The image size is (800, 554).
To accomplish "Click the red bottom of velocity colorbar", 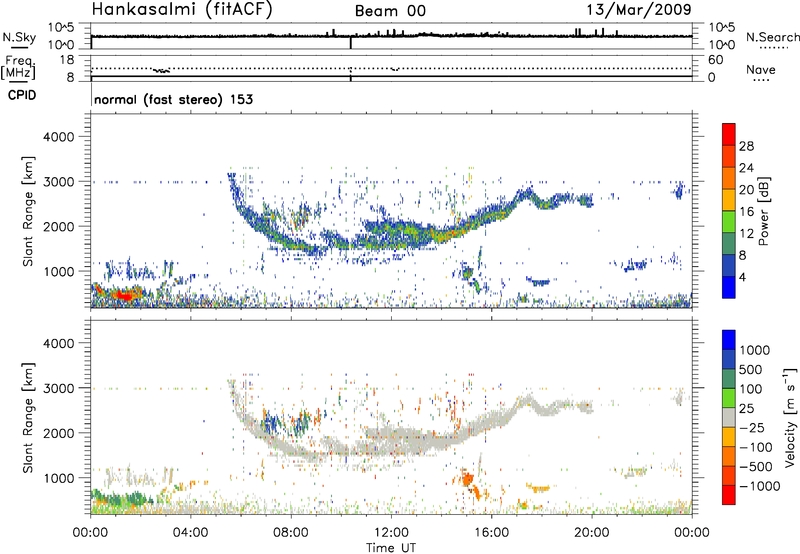I will coord(729,495).
